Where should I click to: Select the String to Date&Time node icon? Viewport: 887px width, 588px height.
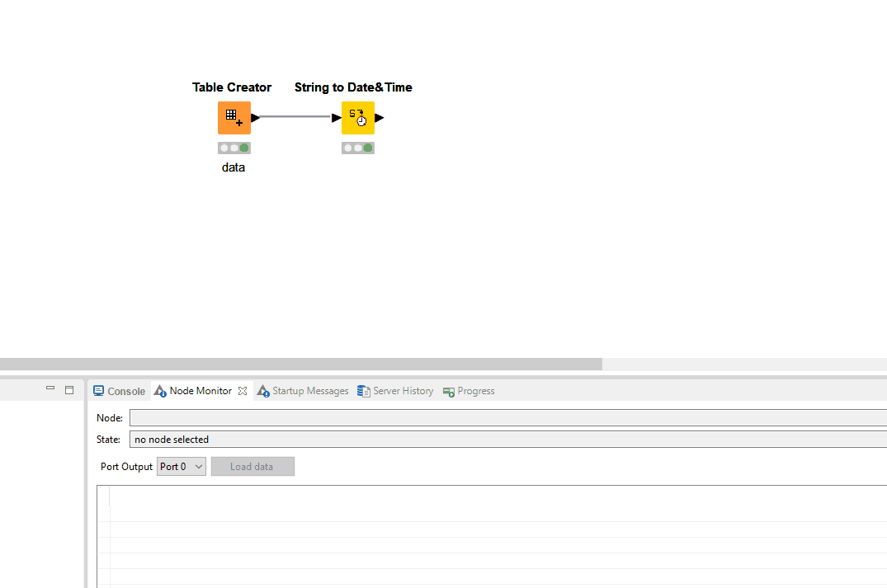(x=357, y=118)
